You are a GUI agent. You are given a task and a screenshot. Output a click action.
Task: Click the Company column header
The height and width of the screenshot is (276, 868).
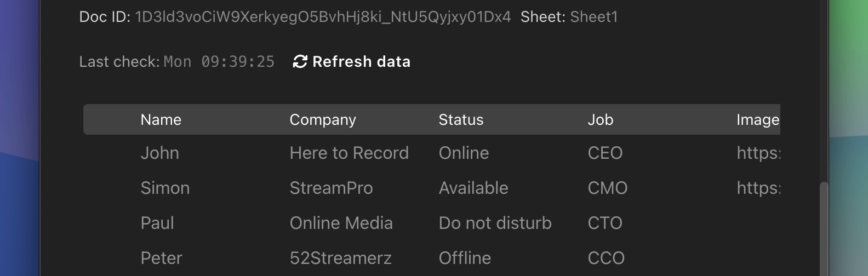click(323, 120)
